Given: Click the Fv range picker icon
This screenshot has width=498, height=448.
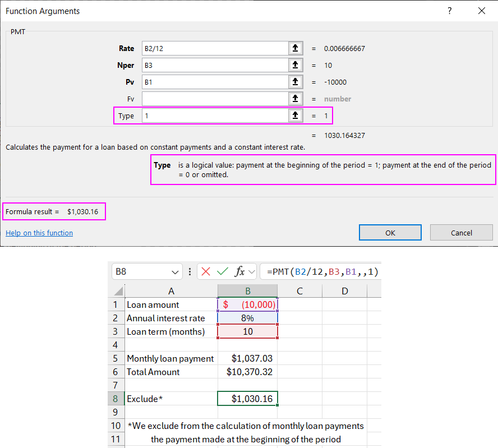Looking at the screenshot, I should pos(296,99).
